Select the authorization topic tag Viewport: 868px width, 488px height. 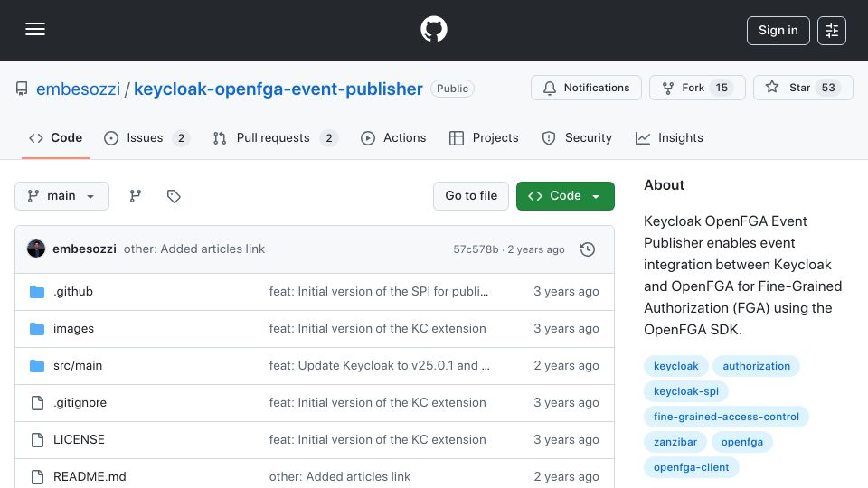tap(756, 366)
